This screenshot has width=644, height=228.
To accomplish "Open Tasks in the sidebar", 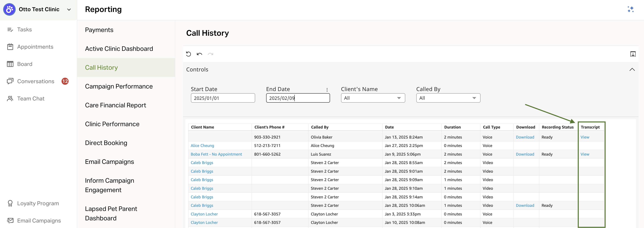I will [24, 30].
